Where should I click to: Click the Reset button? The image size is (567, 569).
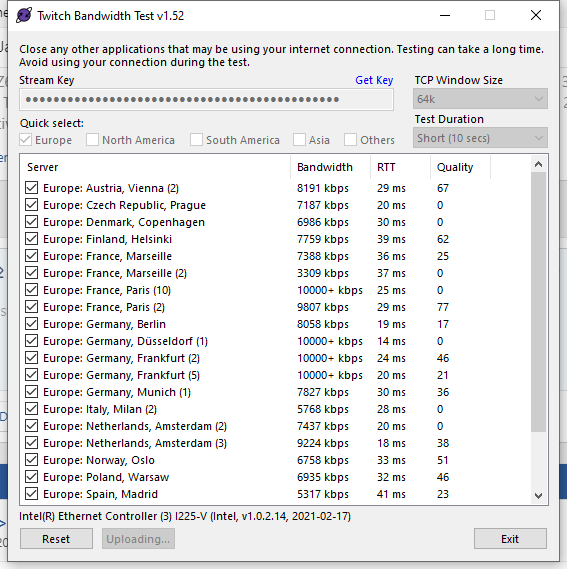56,539
